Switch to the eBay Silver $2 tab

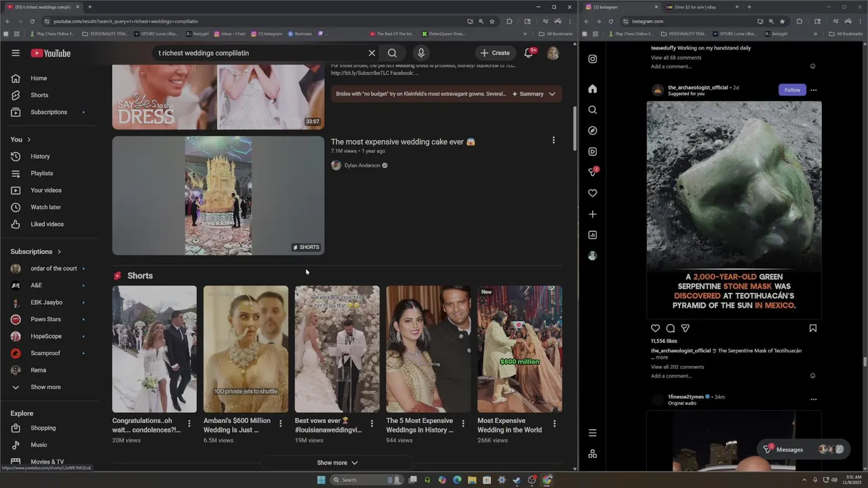pos(701,7)
